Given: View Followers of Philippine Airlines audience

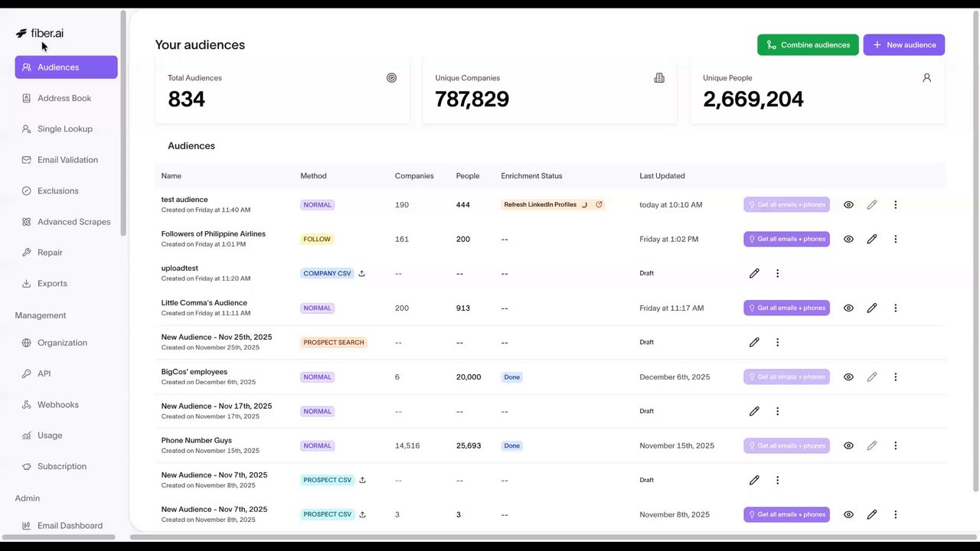Looking at the screenshot, I should point(848,240).
